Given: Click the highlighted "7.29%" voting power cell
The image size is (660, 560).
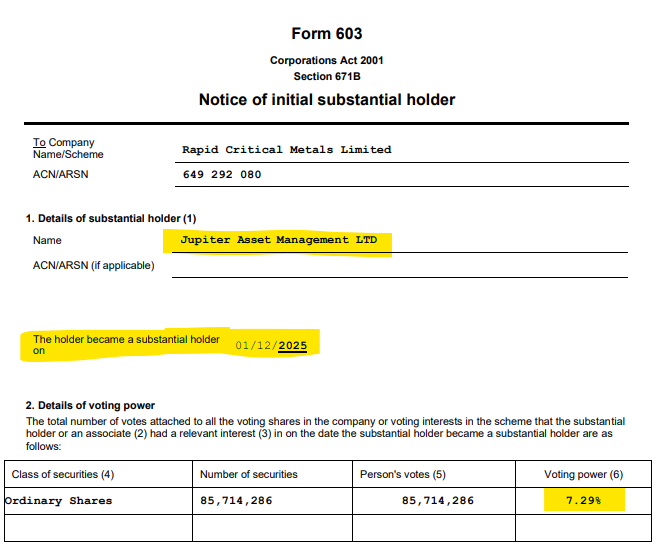Looking at the screenshot, I should point(584,500).
